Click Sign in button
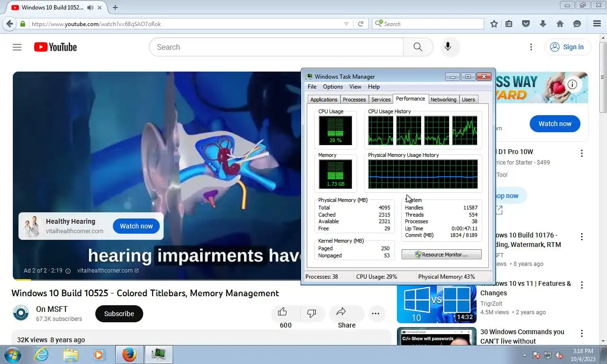 pyautogui.click(x=567, y=47)
